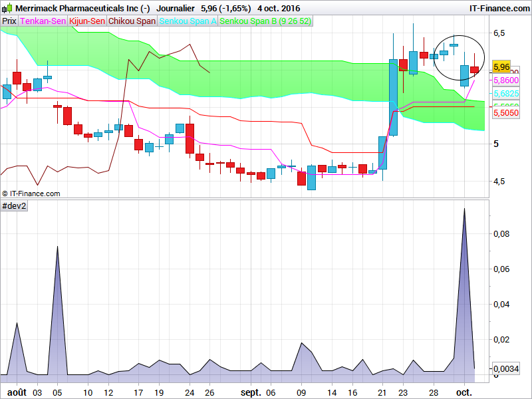The width and height of the screenshot is (532, 399).
Task: Click the #dev2 value 0,0034
Action: coord(506,368)
